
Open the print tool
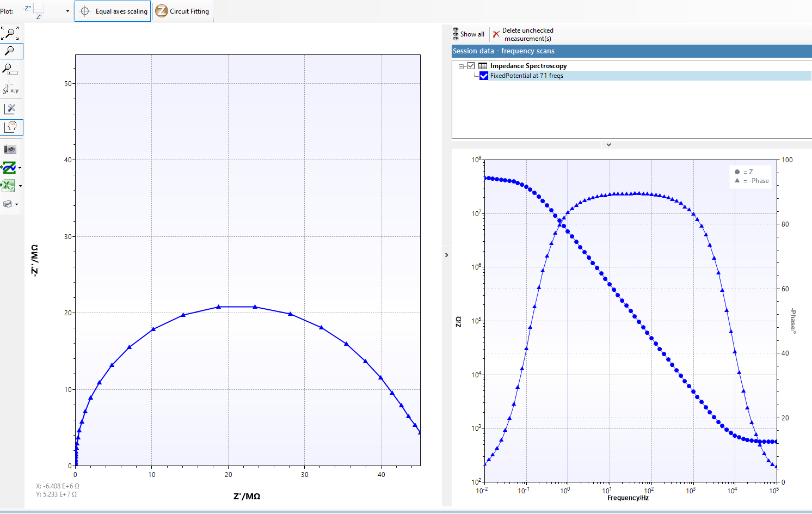click(8, 204)
